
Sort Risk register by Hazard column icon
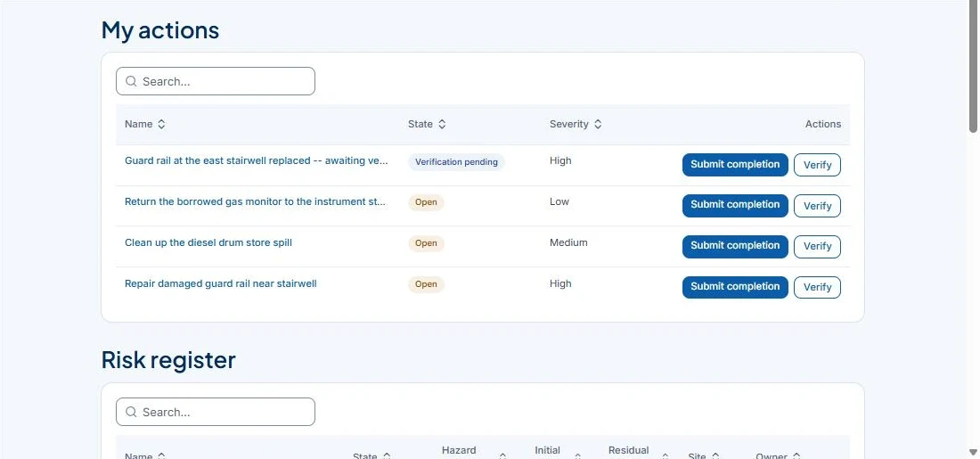point(502,455)
